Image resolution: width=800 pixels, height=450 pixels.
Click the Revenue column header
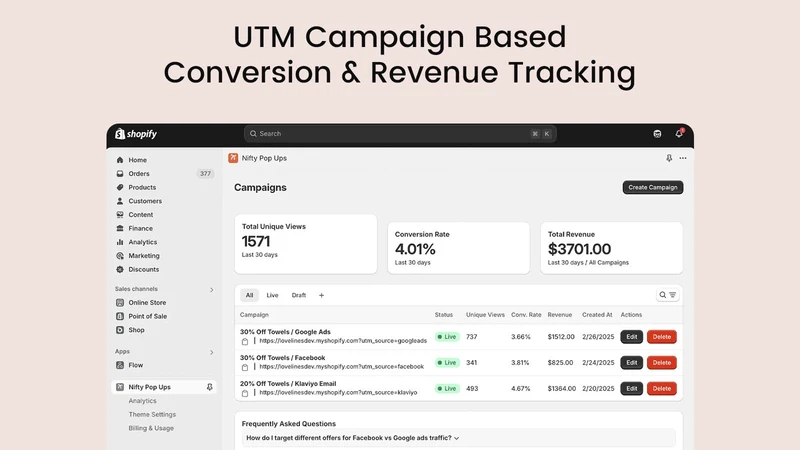click(560, 315)
